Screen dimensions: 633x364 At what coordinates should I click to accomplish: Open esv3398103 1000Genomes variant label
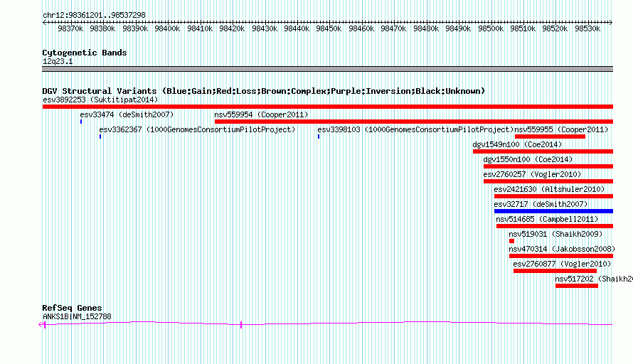coord(415,129)
